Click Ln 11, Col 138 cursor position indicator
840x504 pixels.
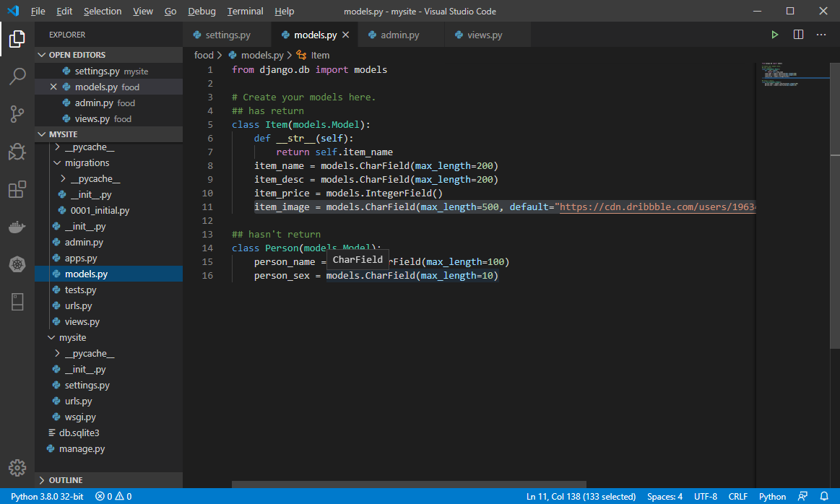[581, 497]
